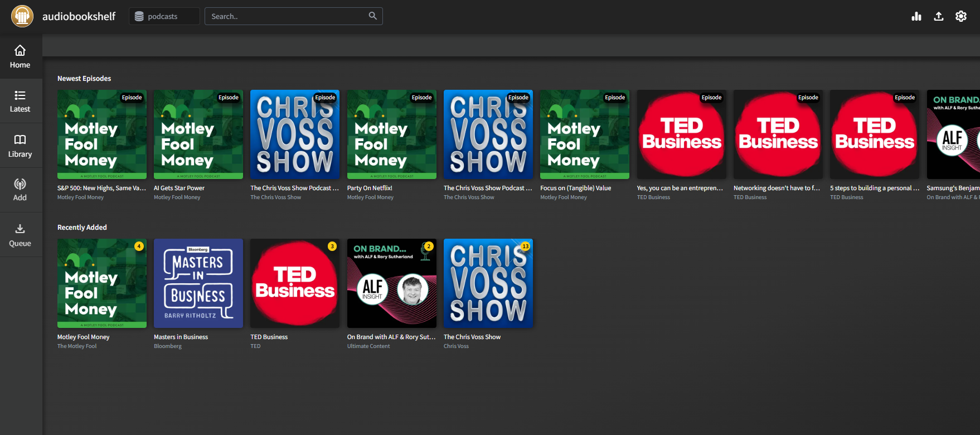Open download Queue in sidebar
This screenshot has width=980, height=435.
tap(20, 235)
